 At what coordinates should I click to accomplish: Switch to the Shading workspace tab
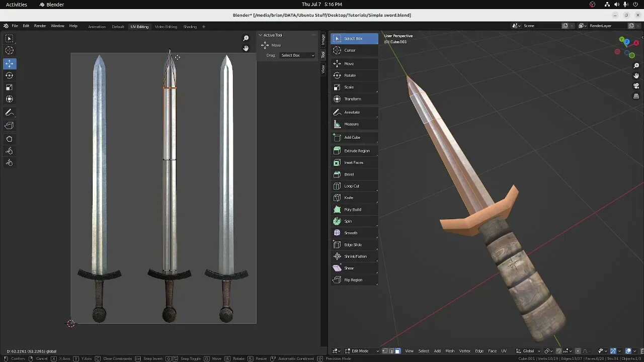190,27
